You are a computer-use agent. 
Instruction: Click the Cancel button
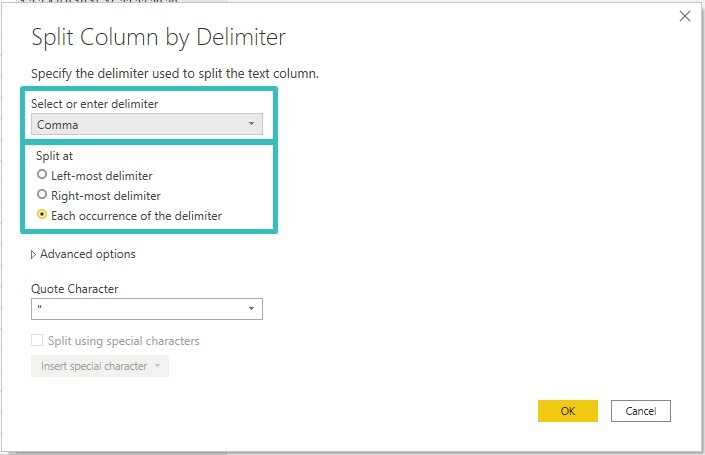point(641,411)
